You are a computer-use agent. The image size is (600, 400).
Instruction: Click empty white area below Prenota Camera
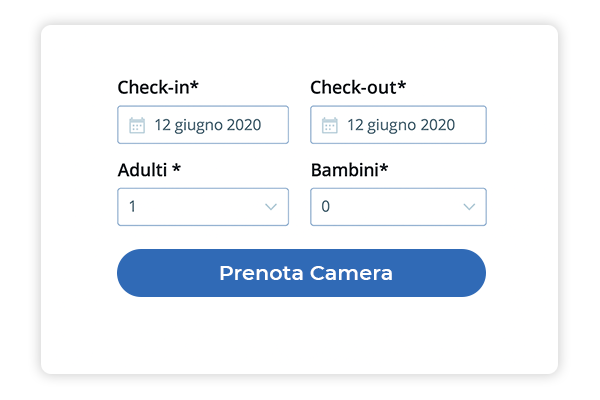pos(300,335)
